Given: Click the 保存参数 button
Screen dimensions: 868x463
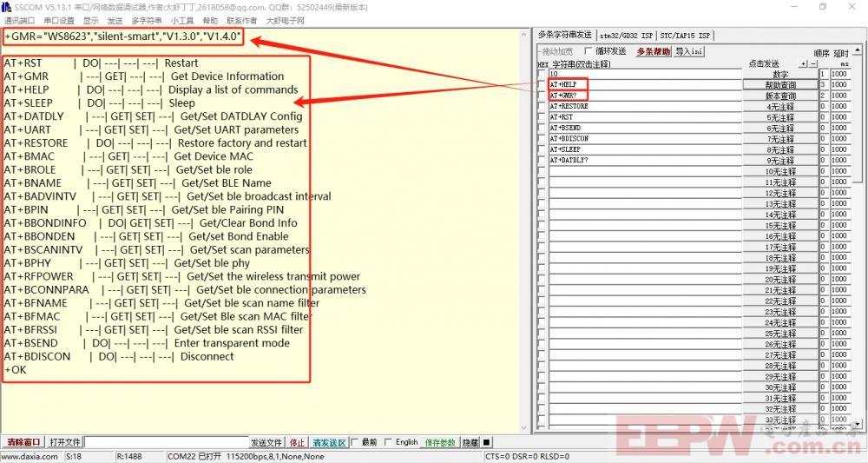Looking at the screenshot, I should 439,442.
